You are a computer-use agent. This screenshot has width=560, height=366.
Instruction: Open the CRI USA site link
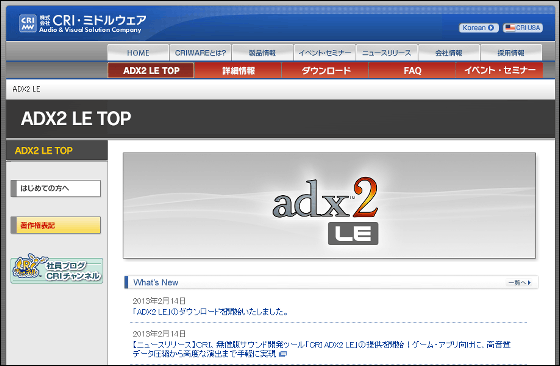point(523,28)
